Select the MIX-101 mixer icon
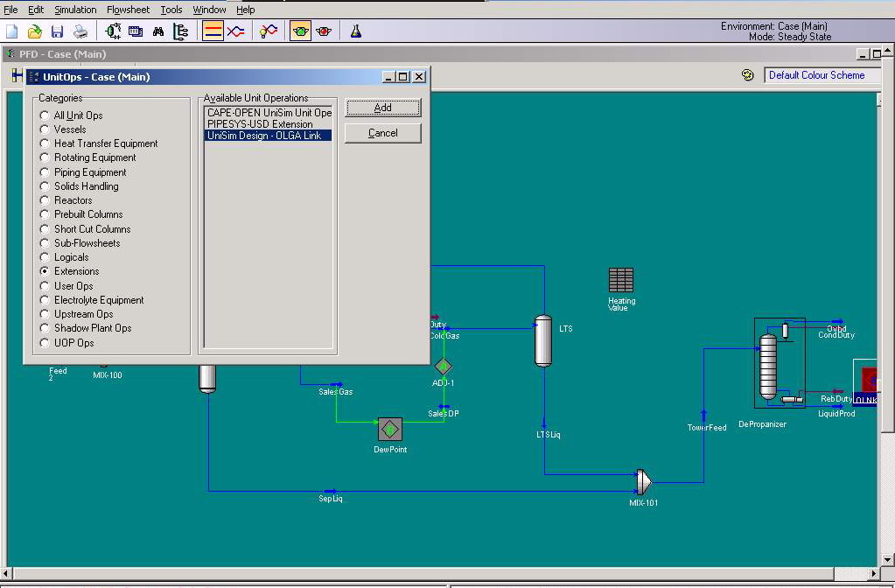This screenshot has width=895, height=588. [644, 482]
